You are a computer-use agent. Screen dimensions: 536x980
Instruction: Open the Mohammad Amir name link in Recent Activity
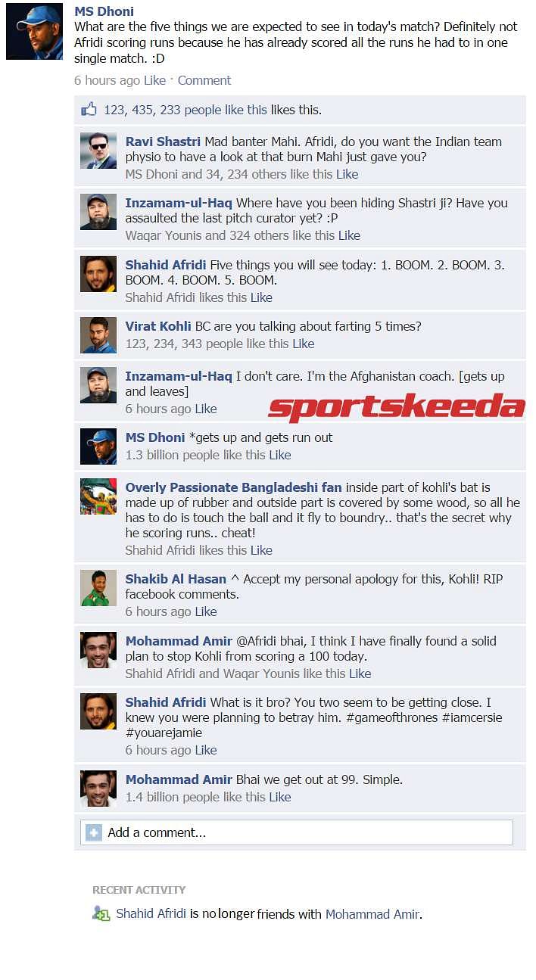tap(372, 914)
